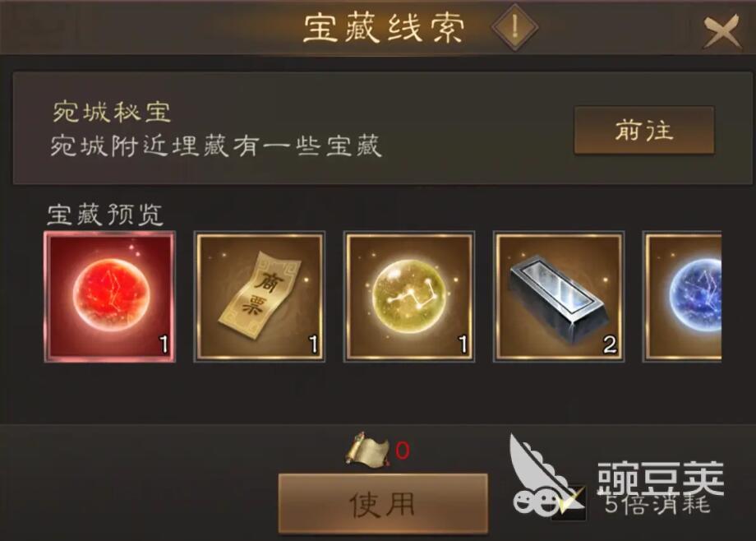Screen dimensions: 756x541
Task: Click the 宝藏预览 section heading
Action: click(x=105, y=215)
